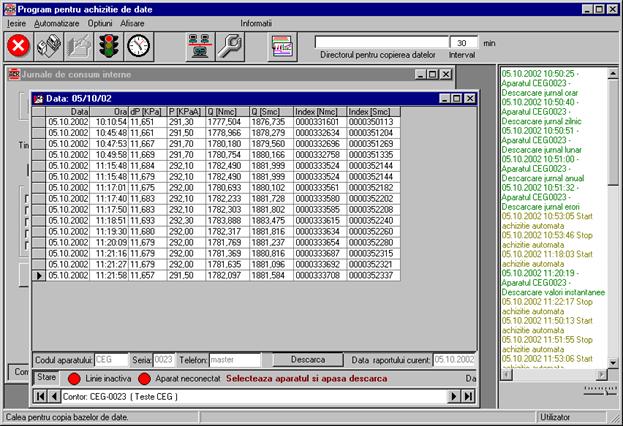Select the row selector for 11:21:58 row
The width and height of the screenshot is (623, 426).
(x=39, y=275)
